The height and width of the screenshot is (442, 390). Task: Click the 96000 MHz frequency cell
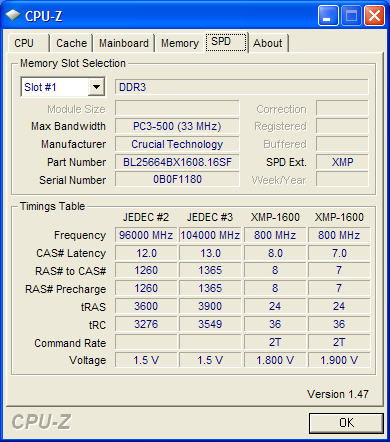coord(146,235)
